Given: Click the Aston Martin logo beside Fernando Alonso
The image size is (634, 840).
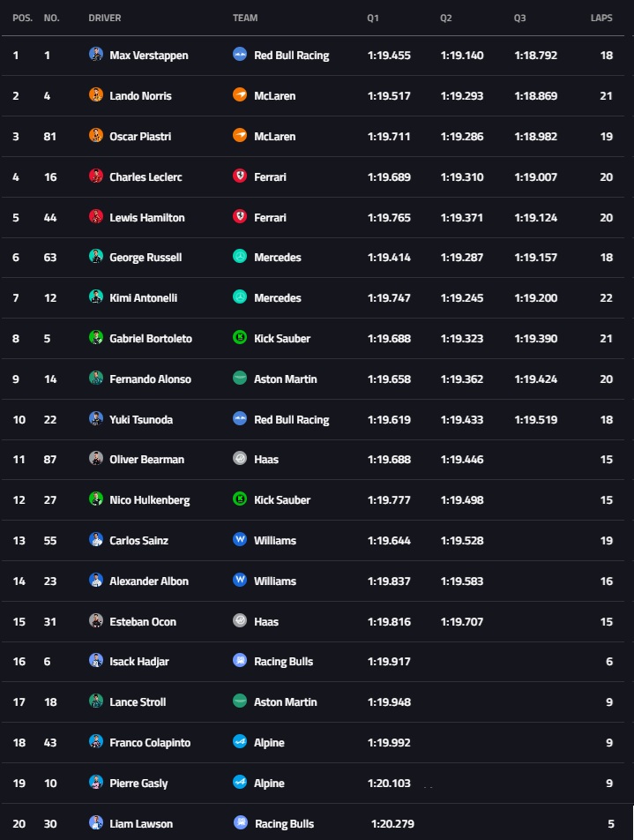Looking at the screenshot, I should (240, 379).
